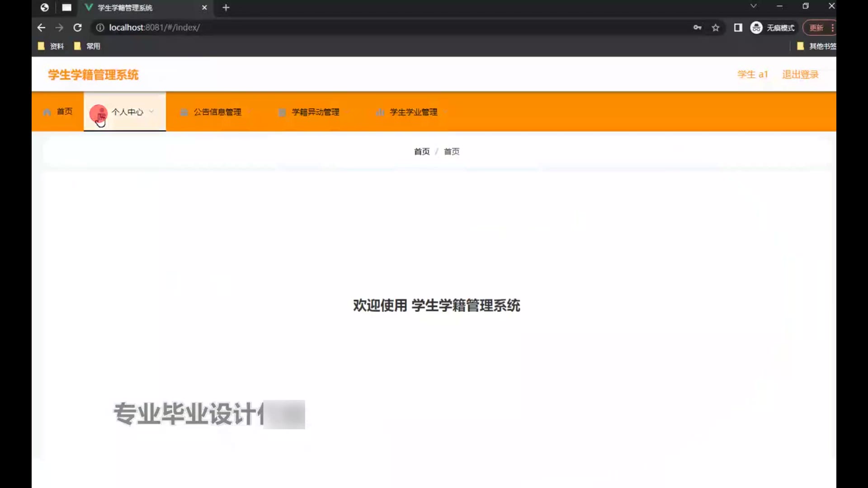Screen dimensions: 868x488
Task: Click the 公告信息管理 menu icon
Action: coord(184,113)
